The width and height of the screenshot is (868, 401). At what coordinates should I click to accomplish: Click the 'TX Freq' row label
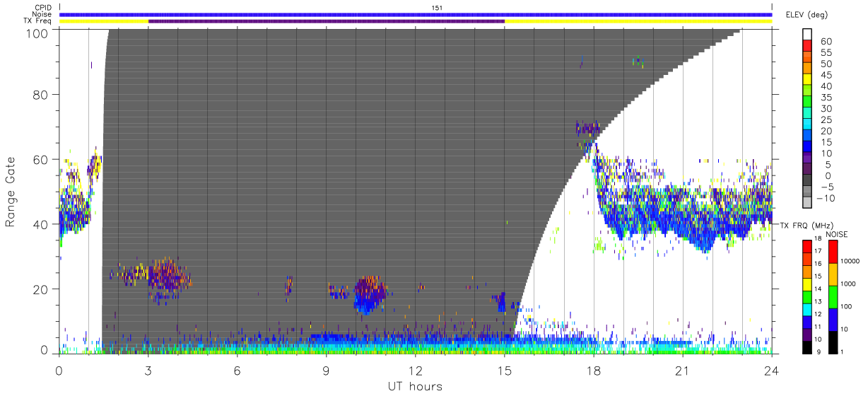(38, 21)
